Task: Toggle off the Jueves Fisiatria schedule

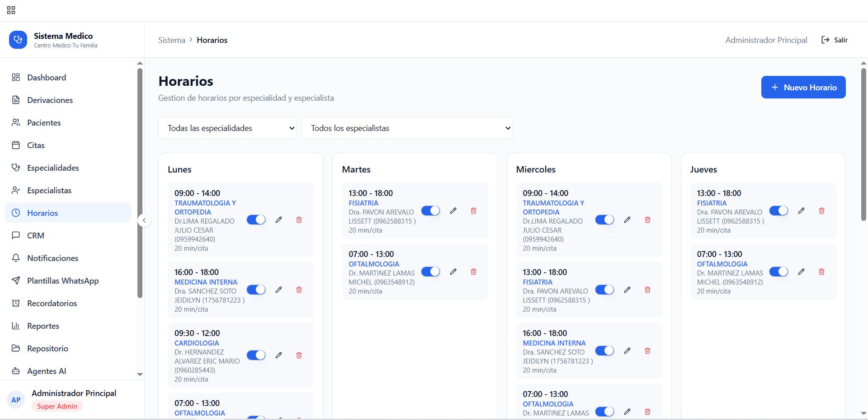Action: tap(778, 211)
